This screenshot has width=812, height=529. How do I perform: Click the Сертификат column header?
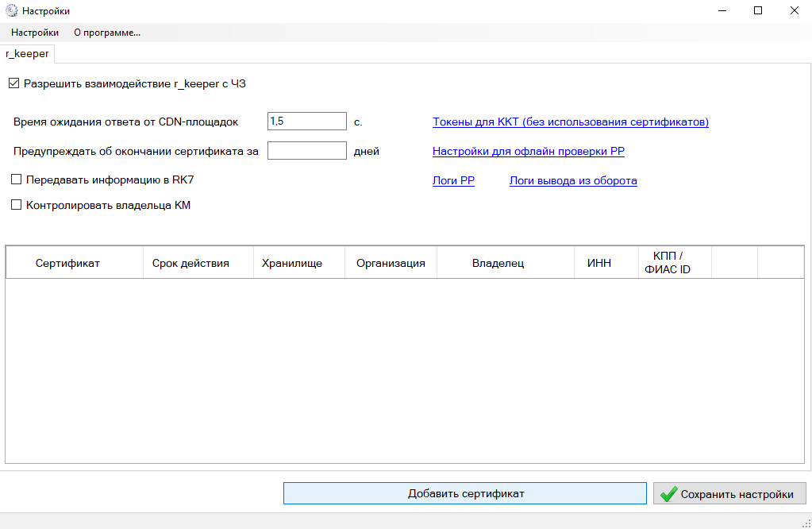coord(67,264)
